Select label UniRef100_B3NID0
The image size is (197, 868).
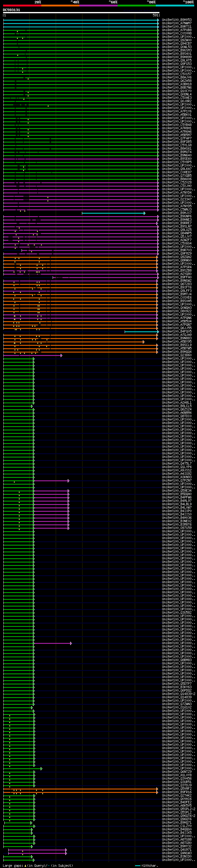(x=177, y=857)
